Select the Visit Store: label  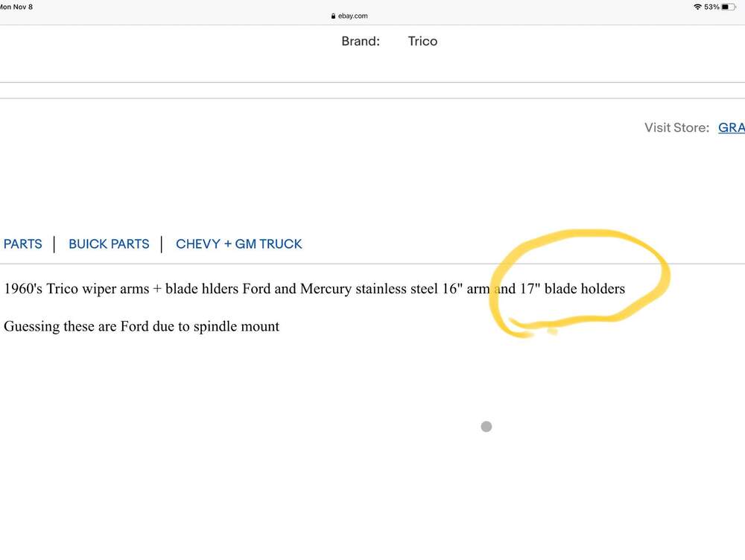point(676,127)
